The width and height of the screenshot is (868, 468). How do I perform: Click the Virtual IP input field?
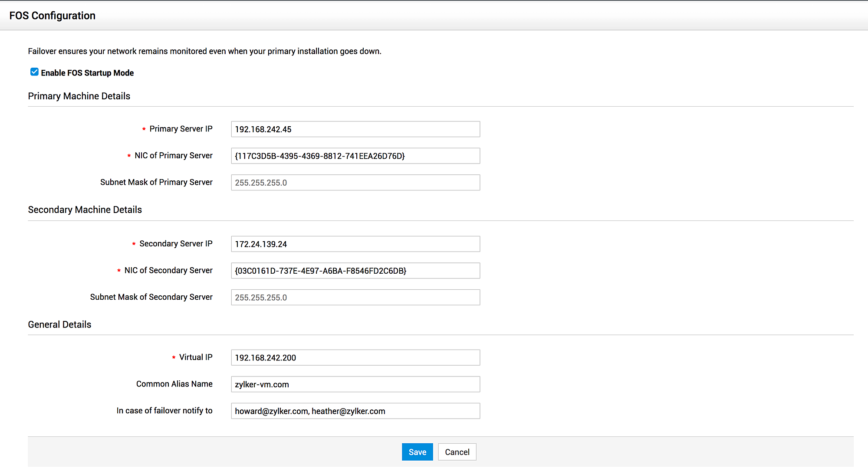pyautogui.click(x=355, y=358)
